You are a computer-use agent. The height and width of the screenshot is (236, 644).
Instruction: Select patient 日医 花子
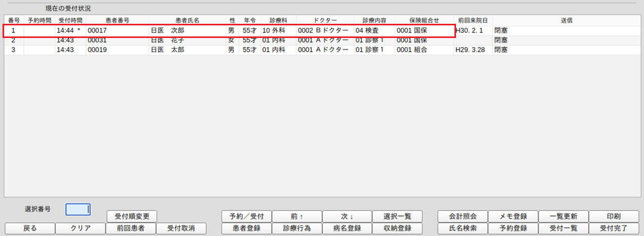(167, 40)
